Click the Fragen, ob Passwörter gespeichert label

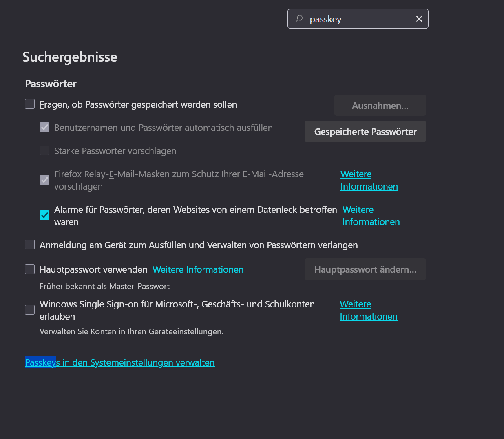138,105
